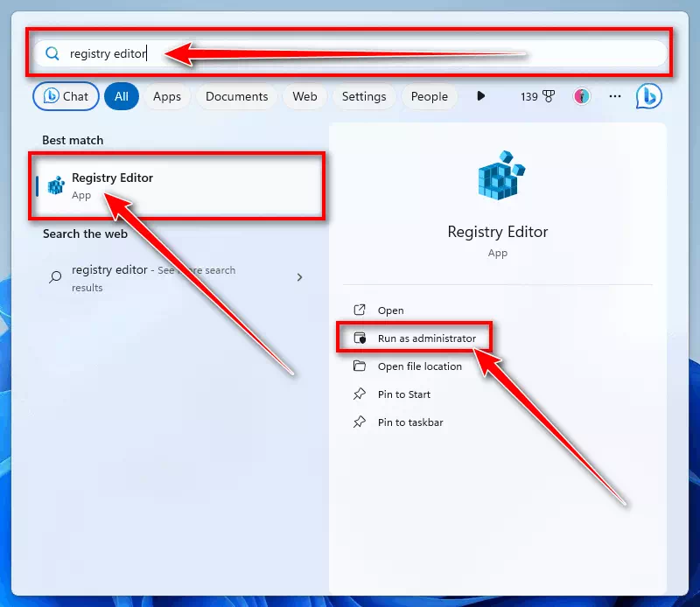This screenshot has width=700, height=607.
Task: Click pin icon beside Pin to taskbar
Action: pyautogui.click(x=360, y=422)
